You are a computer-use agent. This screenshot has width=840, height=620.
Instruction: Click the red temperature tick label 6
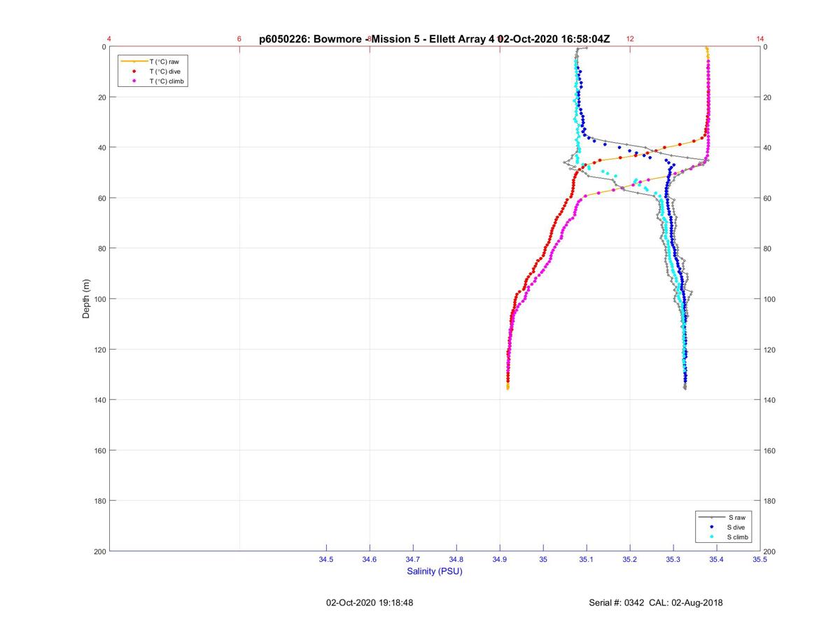239,39
